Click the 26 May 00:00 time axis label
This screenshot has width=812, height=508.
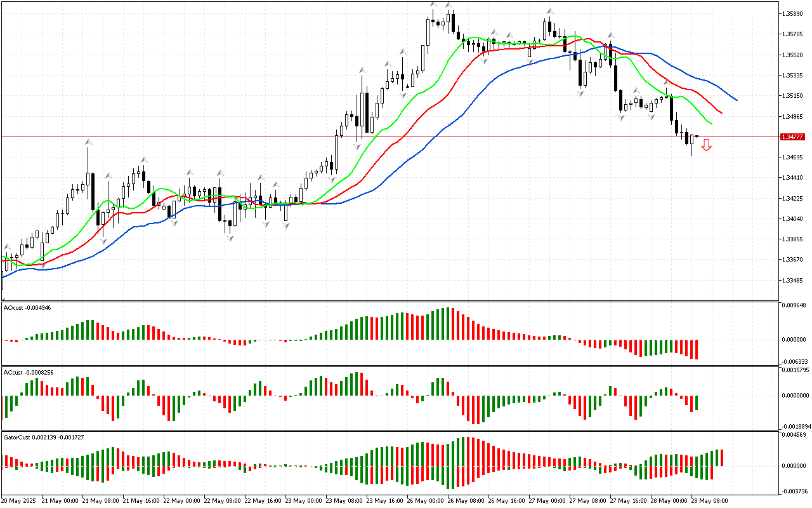click(x=428, y=501)
